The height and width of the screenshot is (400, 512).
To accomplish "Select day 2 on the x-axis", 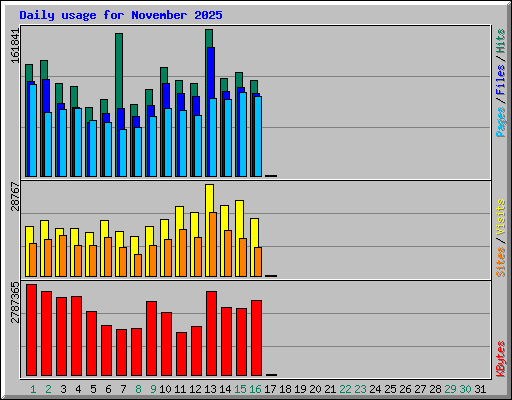I will tap(48, 389).
